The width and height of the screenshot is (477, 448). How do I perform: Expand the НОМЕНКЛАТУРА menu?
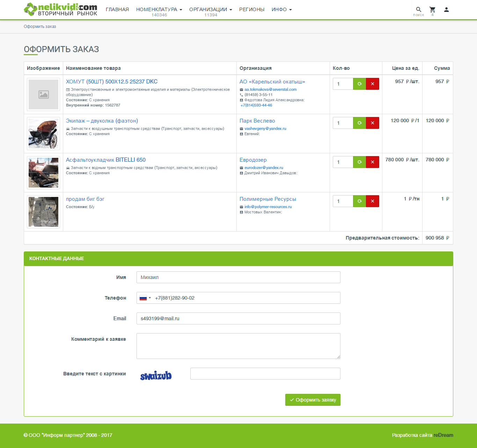159,9
